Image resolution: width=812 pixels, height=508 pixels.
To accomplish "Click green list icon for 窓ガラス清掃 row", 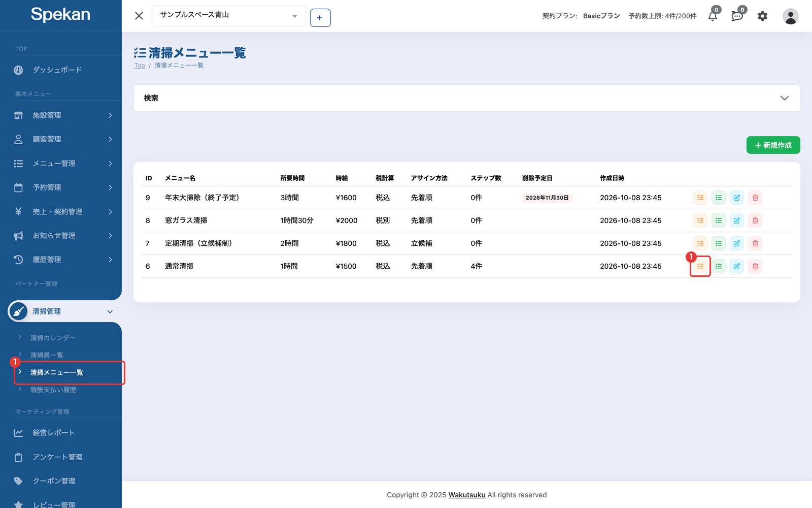I will coord(719,220).
